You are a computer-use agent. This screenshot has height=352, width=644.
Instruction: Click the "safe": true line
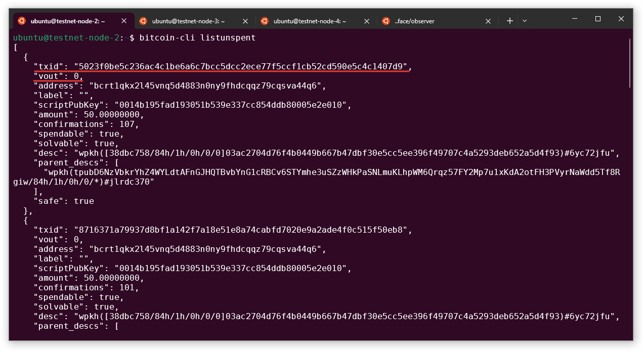pyautogui.click(x=64, y=201)
